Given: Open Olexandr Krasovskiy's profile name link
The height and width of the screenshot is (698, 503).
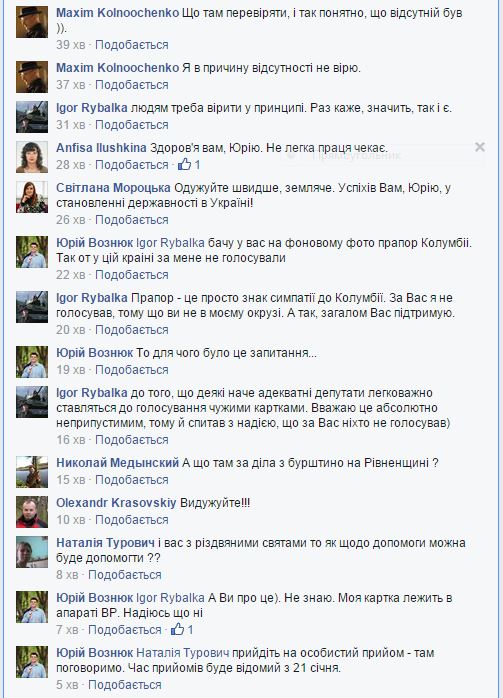Looking at the screenshot, I should [x=116, y=503].
